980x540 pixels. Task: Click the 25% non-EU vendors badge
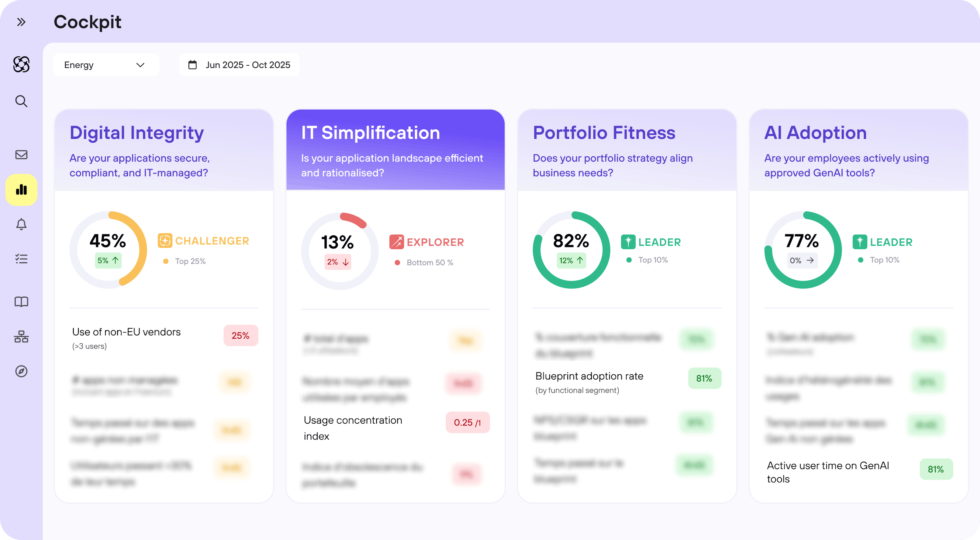point(240,336)
